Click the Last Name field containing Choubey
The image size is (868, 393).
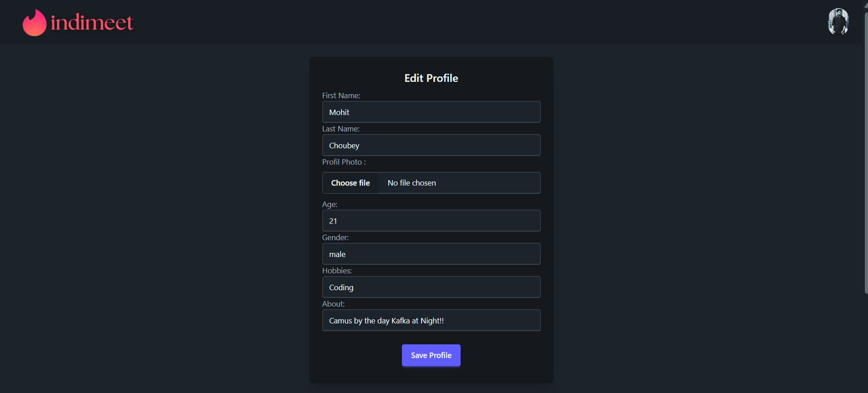(x=431, y=145)
